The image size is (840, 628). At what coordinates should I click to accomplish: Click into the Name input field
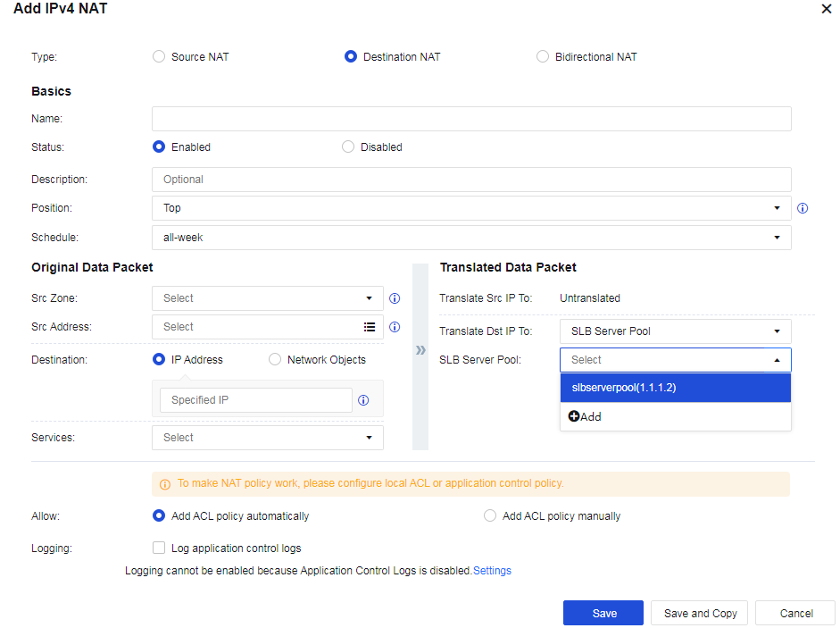click(471, 119)
